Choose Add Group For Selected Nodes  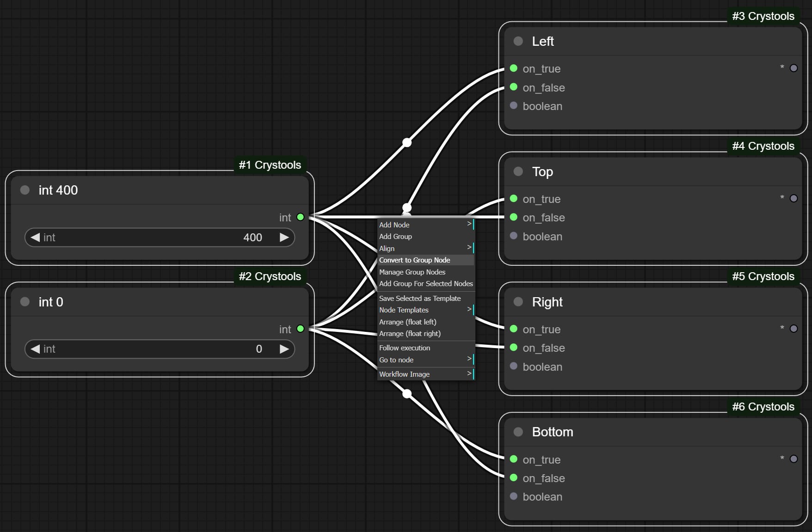coord(426,283)
